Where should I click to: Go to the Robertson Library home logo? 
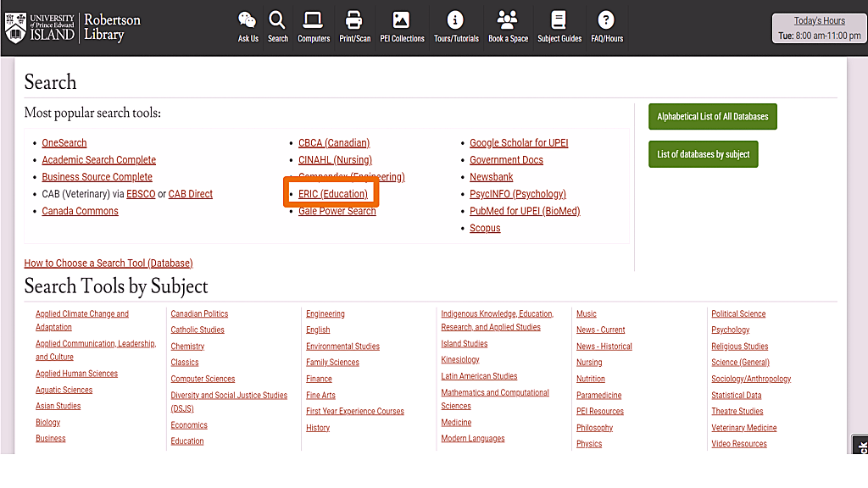[x=73, y=27]
